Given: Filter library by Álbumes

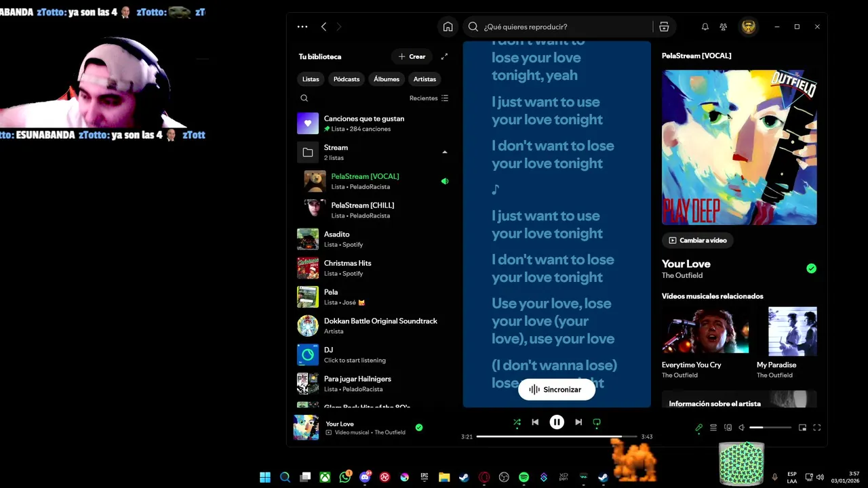Looking at the screenshot, I should tap(387, 79).
